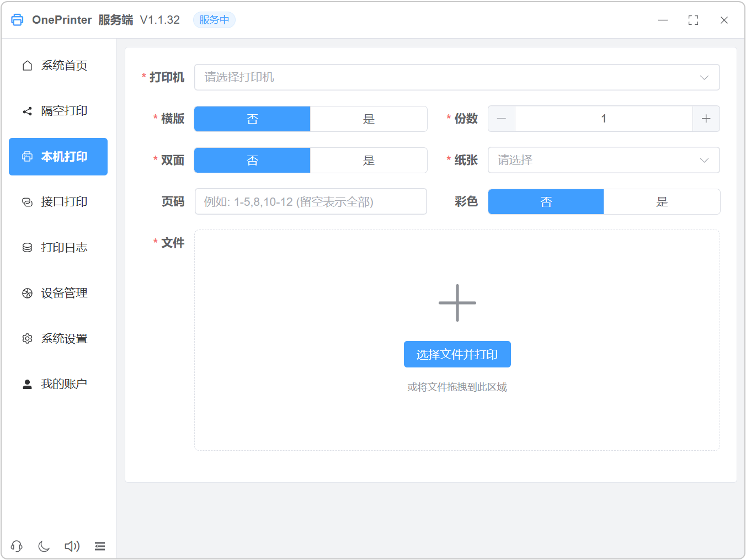Click the OnePrinter 服务端 title text
This screenshot has height=560, width=746.
click(x=83, y=20)
